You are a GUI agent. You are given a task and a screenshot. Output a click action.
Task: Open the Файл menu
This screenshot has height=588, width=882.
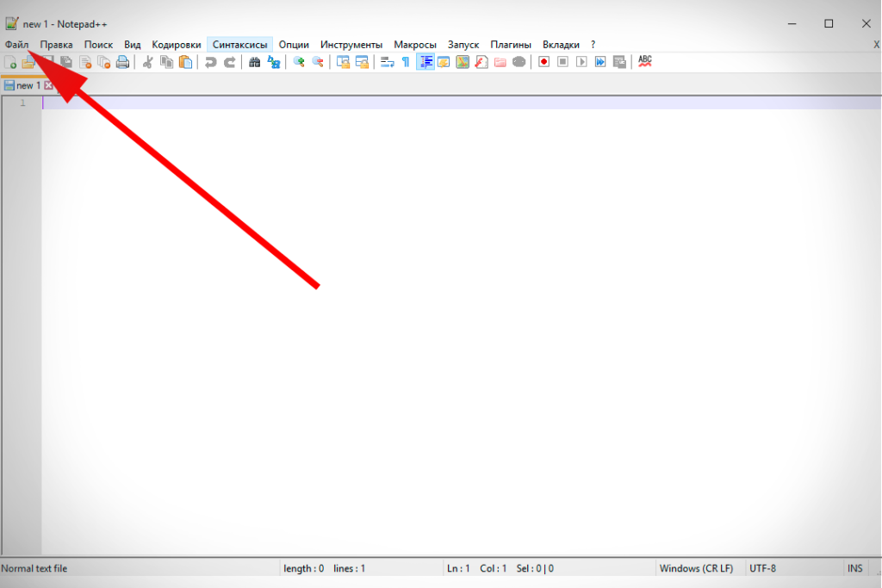tap(17, 45)
